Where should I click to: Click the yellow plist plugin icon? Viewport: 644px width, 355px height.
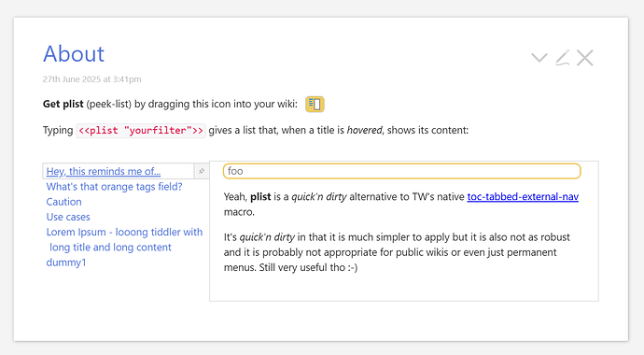315,104
